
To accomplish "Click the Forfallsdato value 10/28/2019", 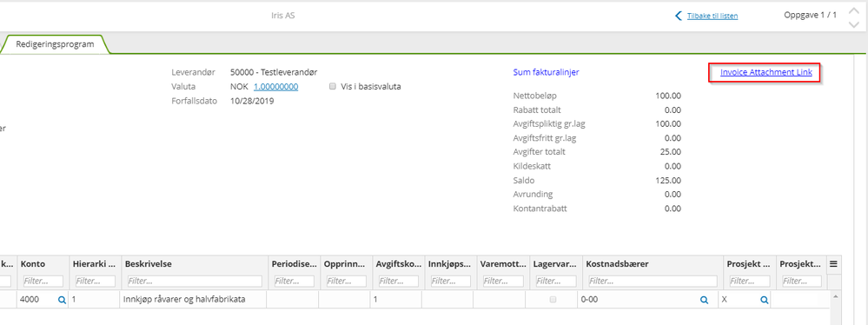I will (x=252, y=101).
